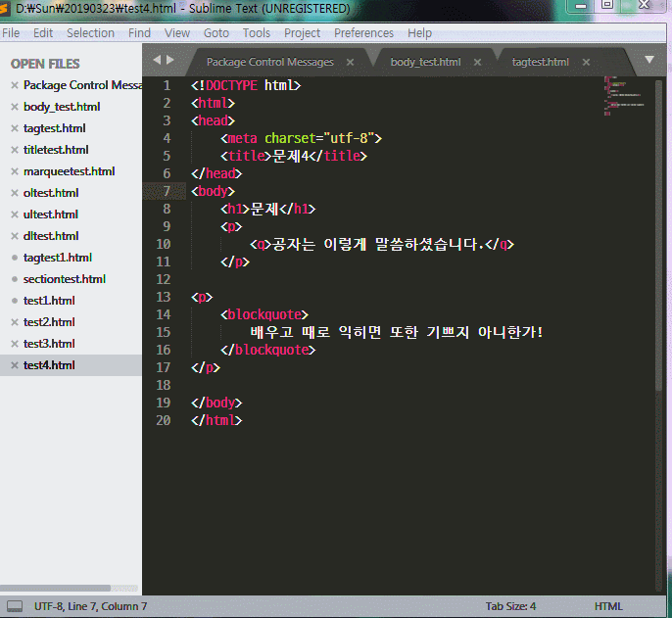Click the DOCTYPE declaration line
The height and width of the screenshot is (618, 672).
coord(246,85)
